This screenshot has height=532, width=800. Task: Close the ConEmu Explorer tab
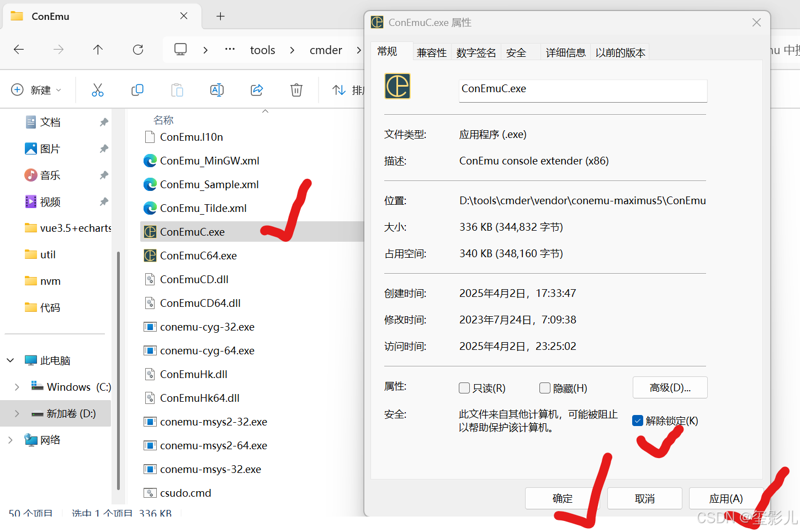coord(184,16)
